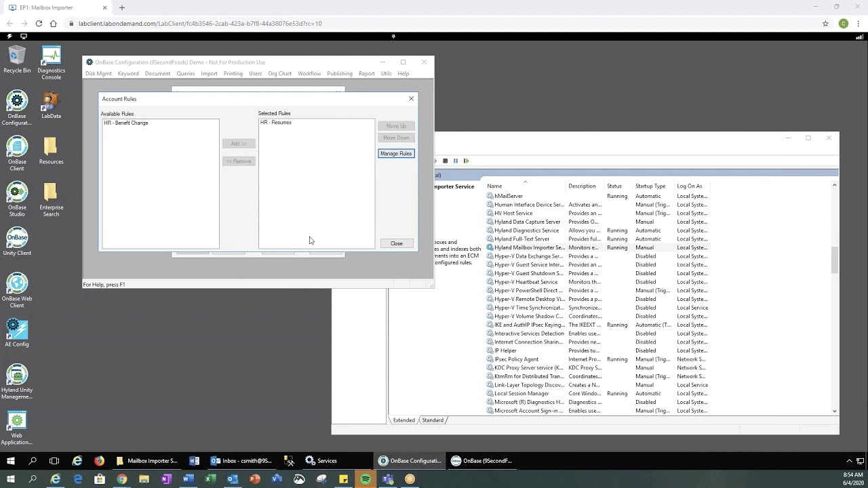This screenshot has height=488, width=868.
Task: Click the browser address bar URL
Action: [x=200, y=23]
